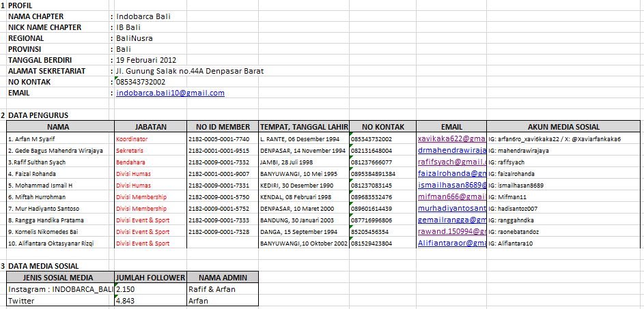Open the drmahendrawiraja email link
644x309 pixels.
pyautogui.click(x=452, y=150)
